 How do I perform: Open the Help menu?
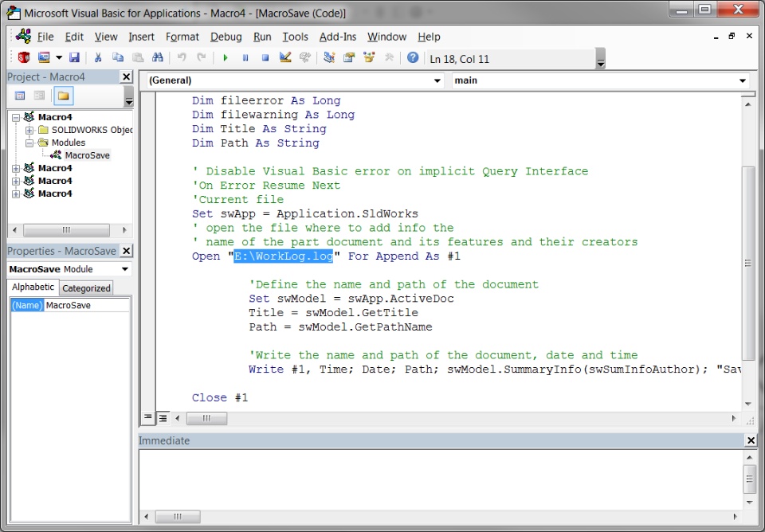(x=429, y=37)
